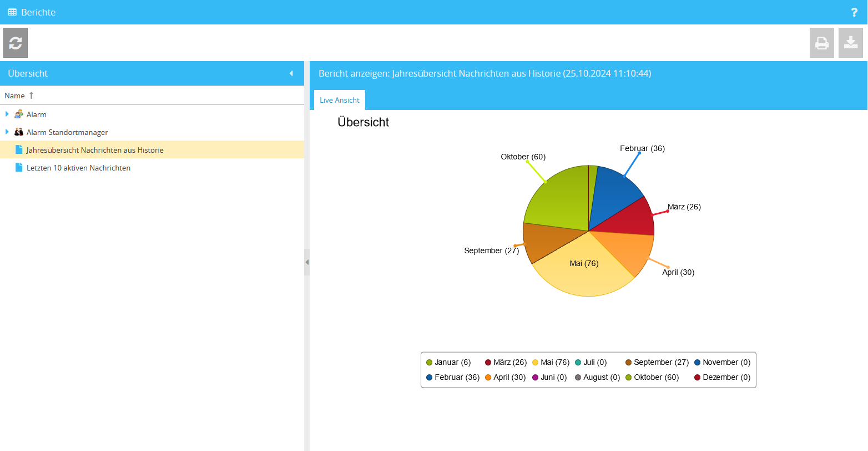Select the Alarm tree entry
Viewport: 868px width, 451px height.
pos(152,114)
